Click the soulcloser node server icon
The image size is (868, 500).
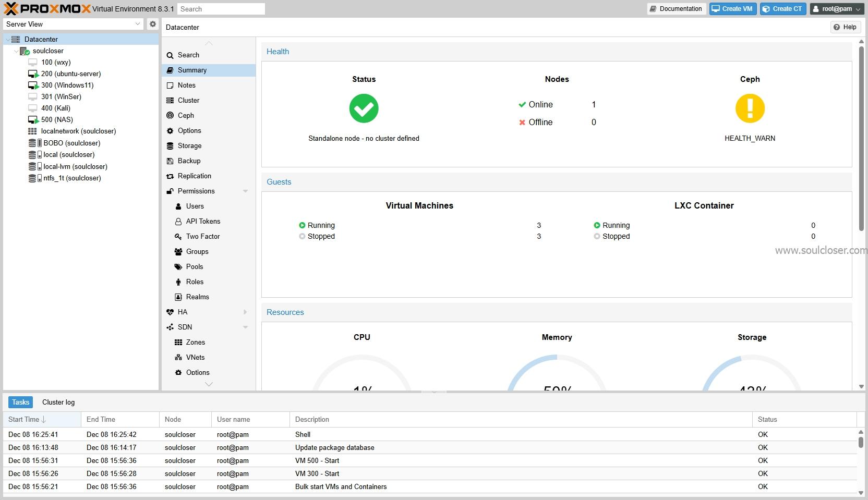25,51
